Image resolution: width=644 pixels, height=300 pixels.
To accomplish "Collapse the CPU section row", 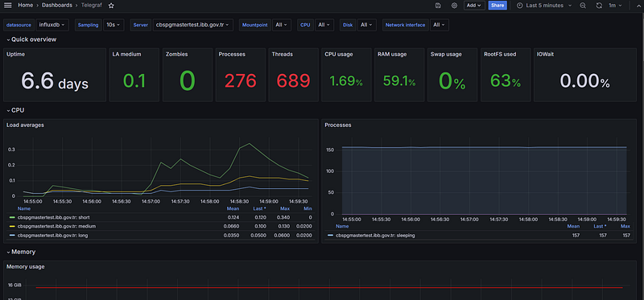I will (x=15, y=110).
